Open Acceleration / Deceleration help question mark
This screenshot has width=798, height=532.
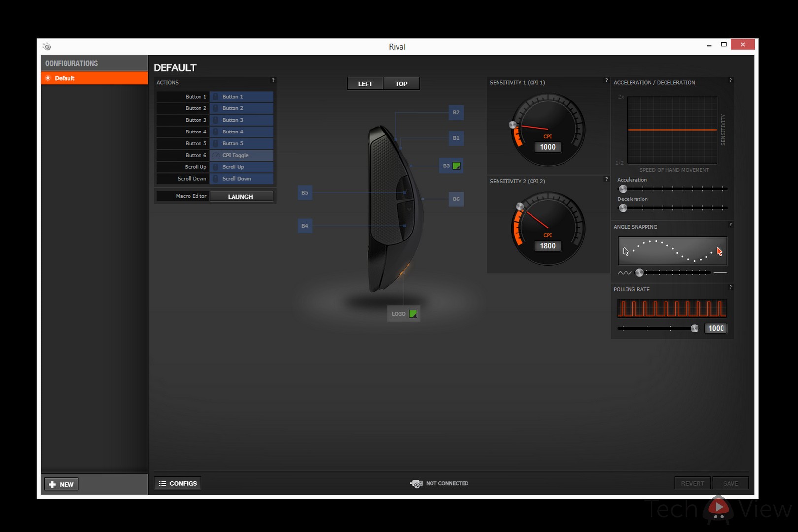pyautogui.click(x=731, y=80)
